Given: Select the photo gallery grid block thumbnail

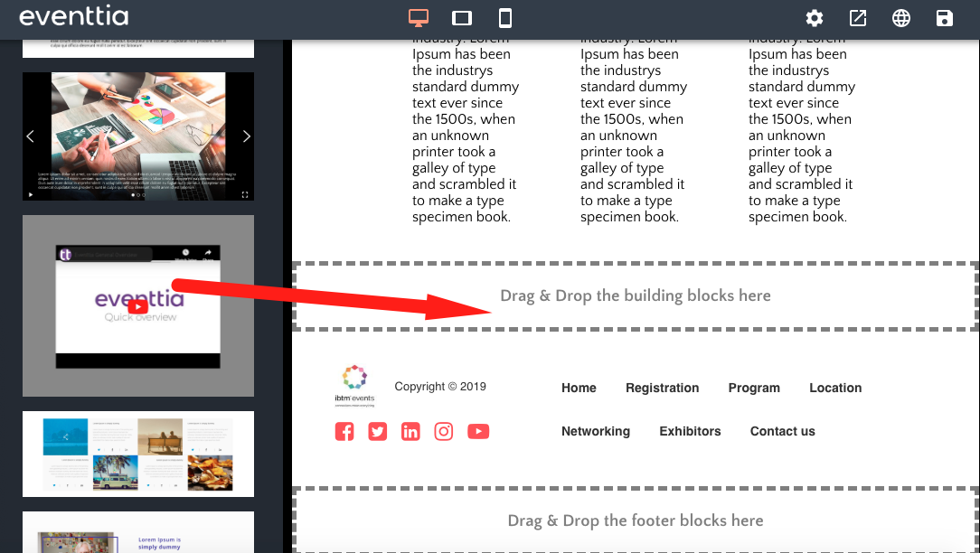Looking at the screenshot, I should pyautogui.click(x=137, y=454).
